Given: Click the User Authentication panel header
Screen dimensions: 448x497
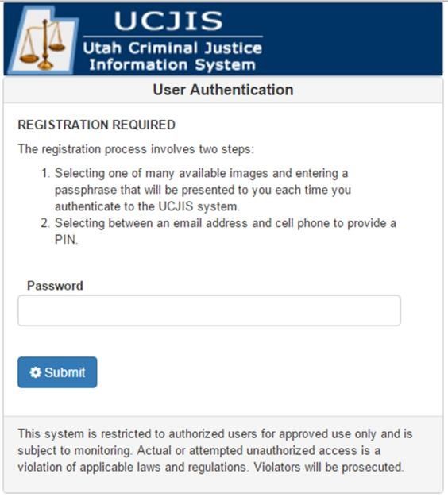Looking at the screenshot, I should point(223,90).
